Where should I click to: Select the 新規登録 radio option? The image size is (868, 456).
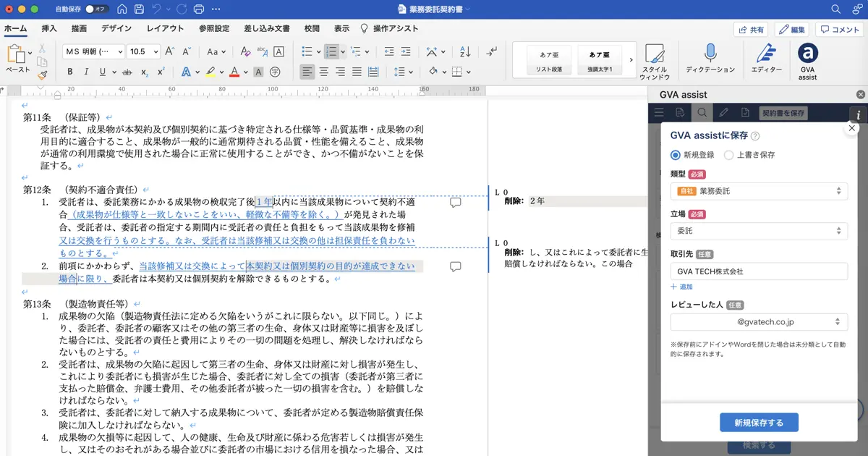tap(693, 155)
